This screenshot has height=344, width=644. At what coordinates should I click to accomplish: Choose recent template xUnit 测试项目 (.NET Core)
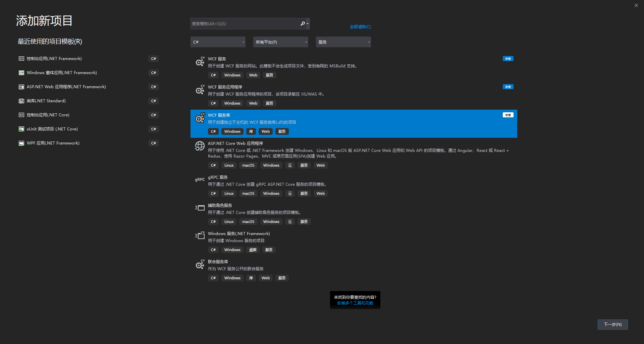tap(89, 129)
